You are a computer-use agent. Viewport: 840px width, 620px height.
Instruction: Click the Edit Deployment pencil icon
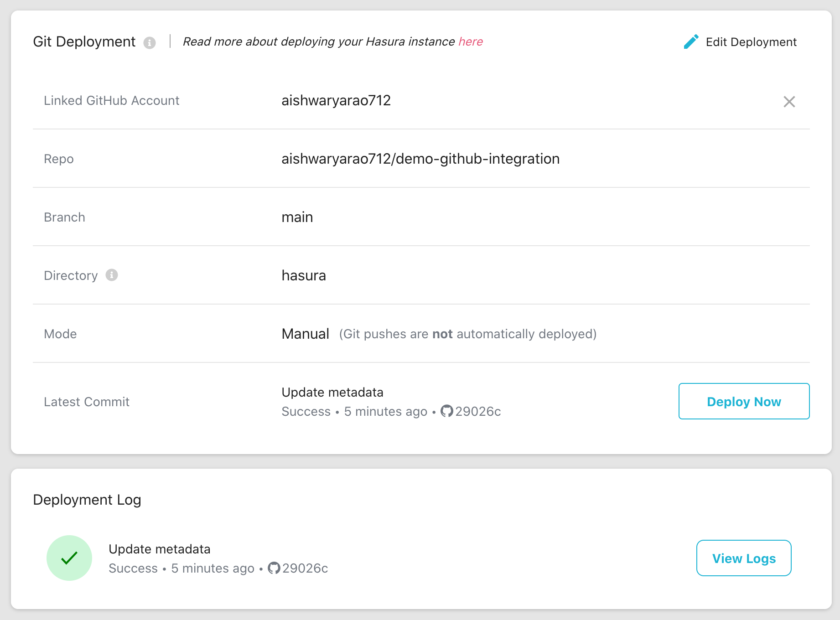pyautogui.click(x=690, y=41)
